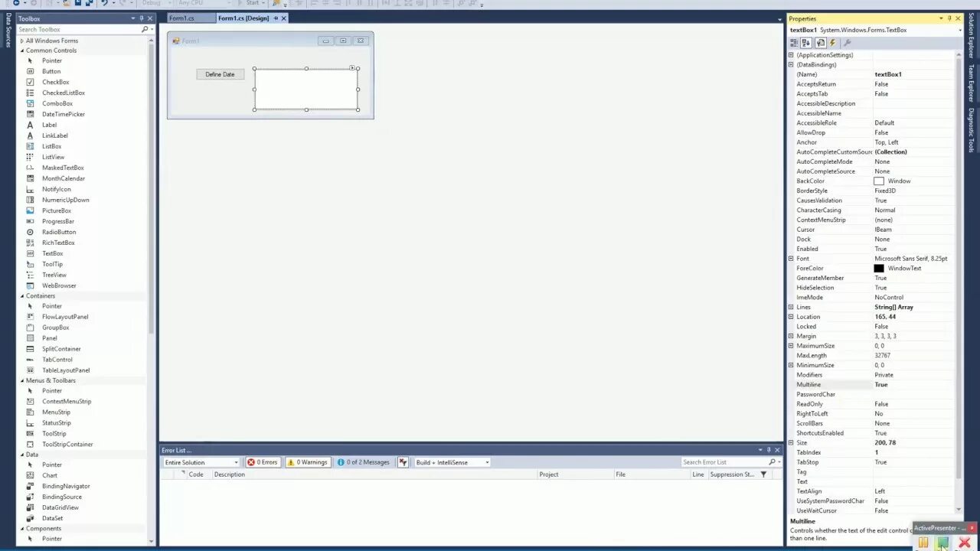This screenshot has width=980, height=551.
Task: Collapse the Common Controls group in Toolbox
Action: point(22,50)
